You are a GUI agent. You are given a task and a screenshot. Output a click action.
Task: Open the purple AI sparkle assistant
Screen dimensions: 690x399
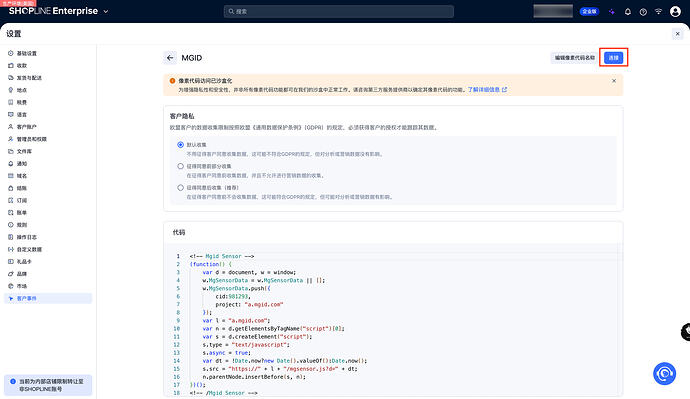pos(612,12)
